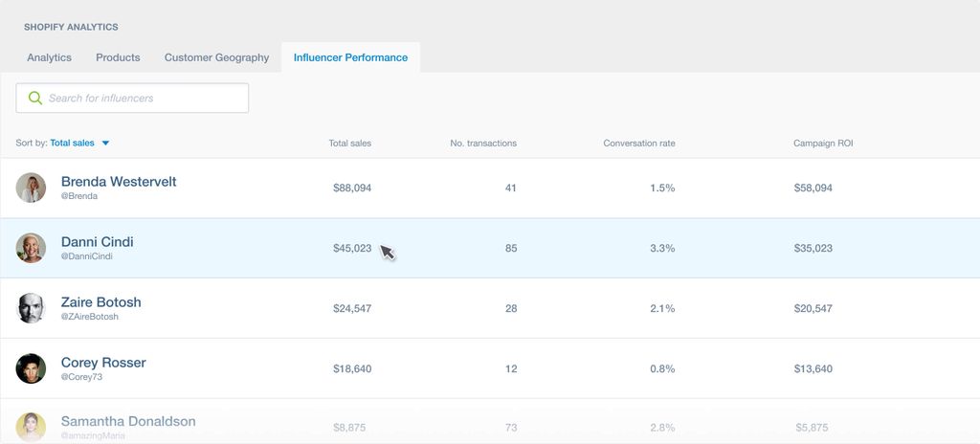Viewport: 980px width, 444px height.
Task: Open Zaire Botosh's name link
Action: [x=100, y=302]
